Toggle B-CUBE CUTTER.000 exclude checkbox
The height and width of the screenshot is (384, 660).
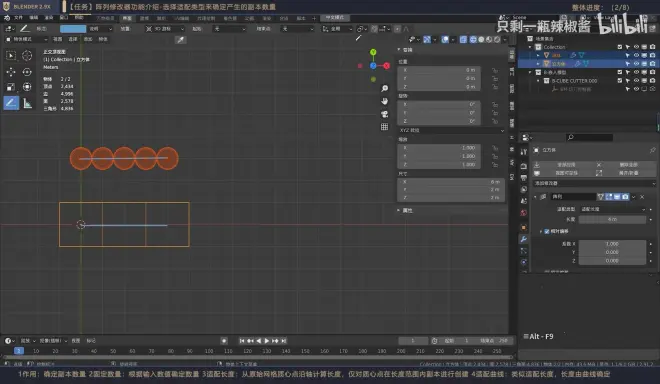pyautogui.click(x=620, y=80)
